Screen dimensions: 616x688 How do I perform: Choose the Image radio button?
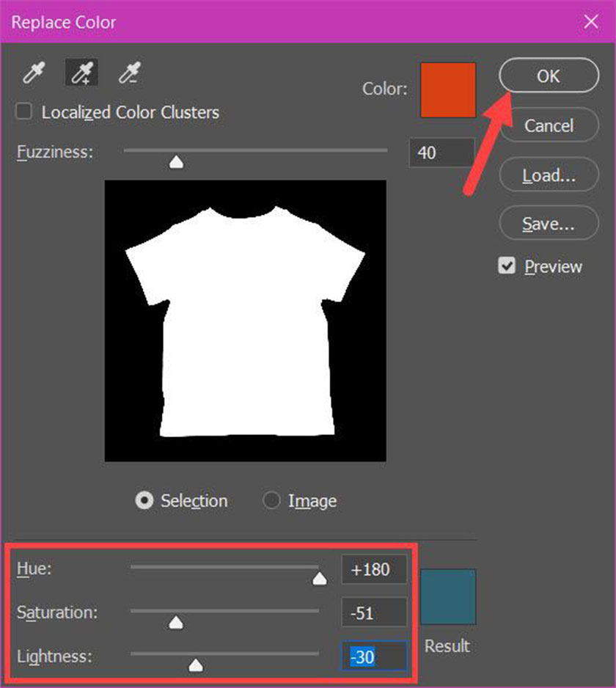click(x=271, y=501)
